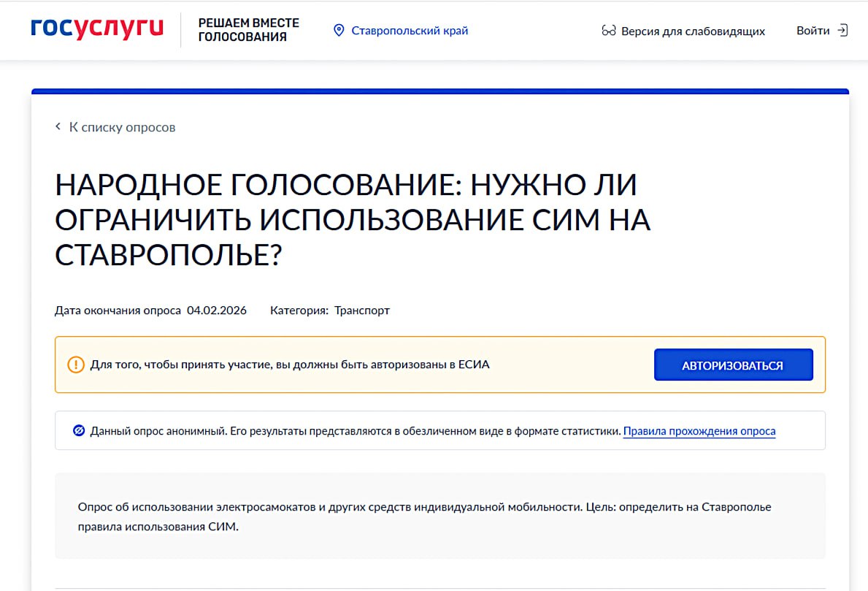Go back via К списку опросов

click(122, 127)
